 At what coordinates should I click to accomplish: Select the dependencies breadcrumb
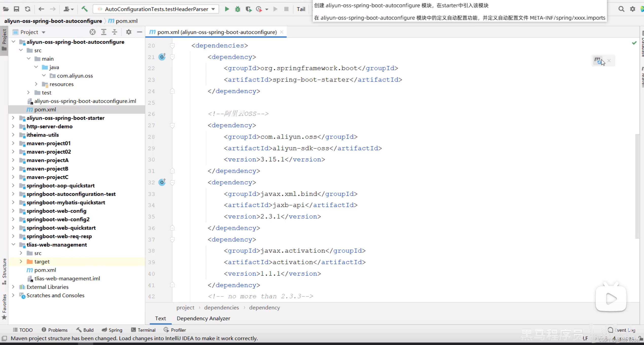point(221,308)
